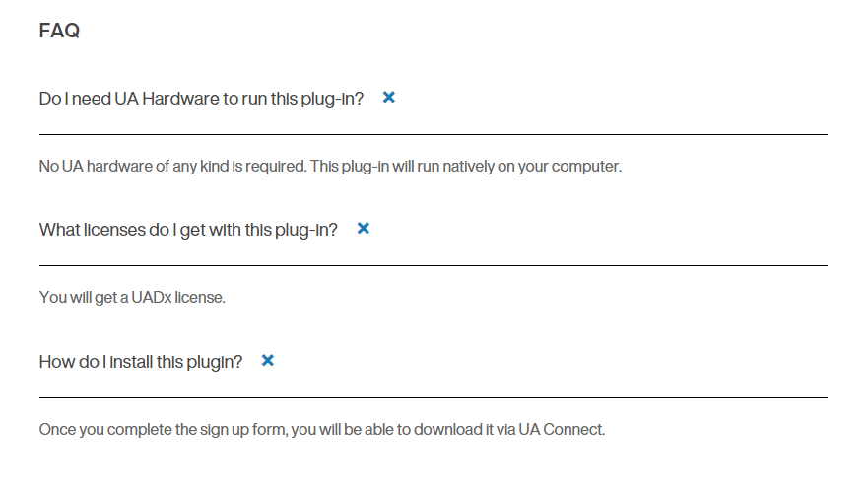Click the answer 'No UA hardware of any kind is required'

[x=330, y=167]
